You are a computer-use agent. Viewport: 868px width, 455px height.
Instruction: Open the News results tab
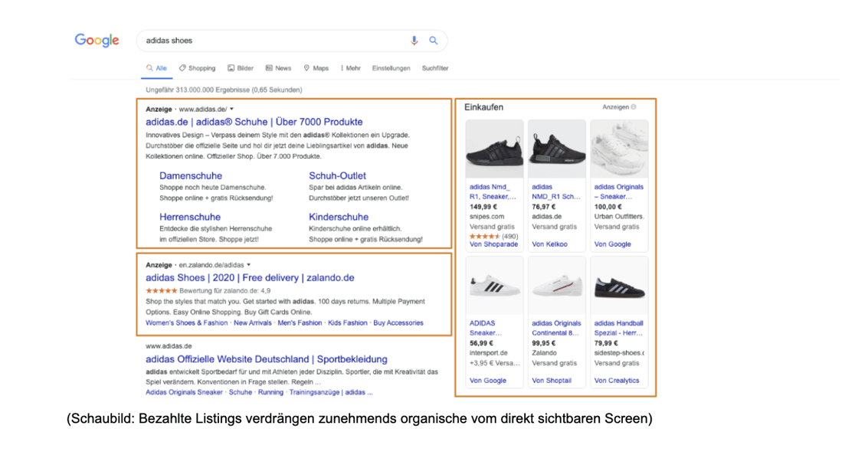[x=278, y=68]
